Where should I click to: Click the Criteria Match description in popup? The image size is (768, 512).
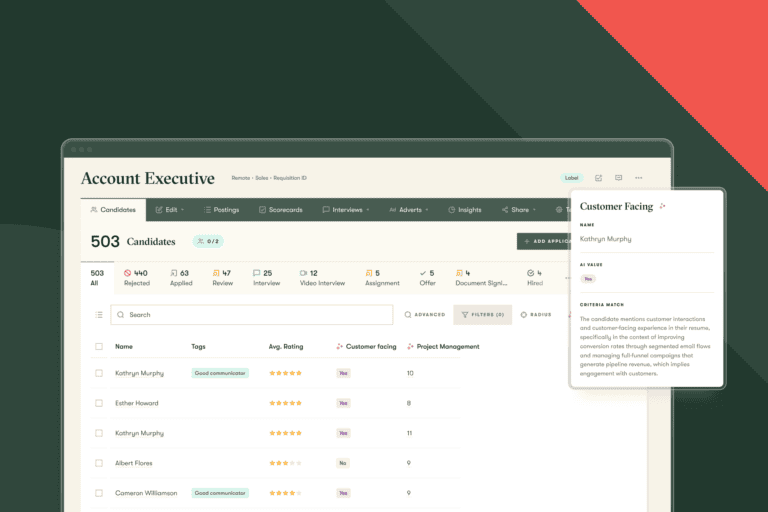click(x=645, y=346)
